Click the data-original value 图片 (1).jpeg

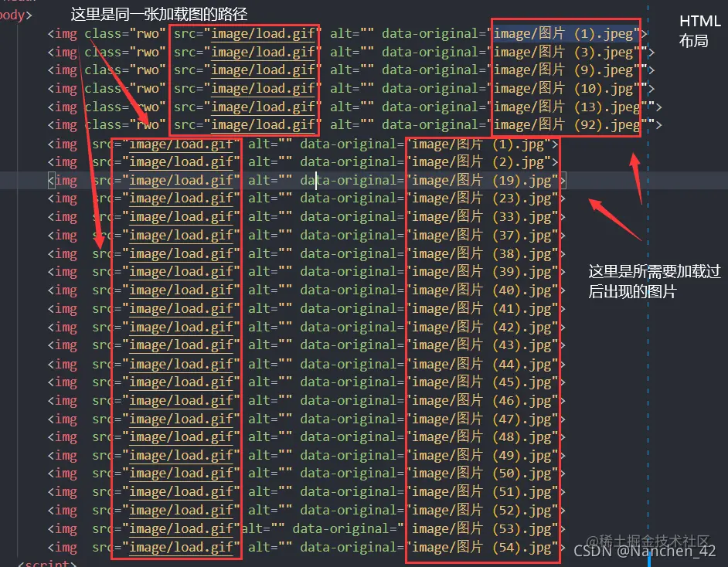563,33
